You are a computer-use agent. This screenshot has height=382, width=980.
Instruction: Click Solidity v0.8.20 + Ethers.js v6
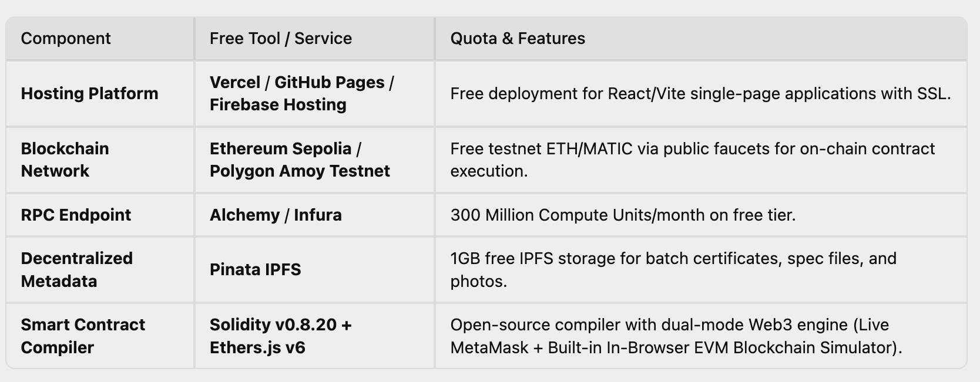point(281,336)
